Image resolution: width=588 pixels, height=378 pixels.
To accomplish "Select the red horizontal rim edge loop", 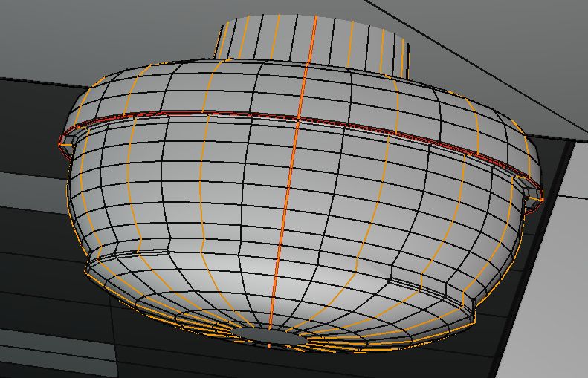I will [x=300, y=120].
